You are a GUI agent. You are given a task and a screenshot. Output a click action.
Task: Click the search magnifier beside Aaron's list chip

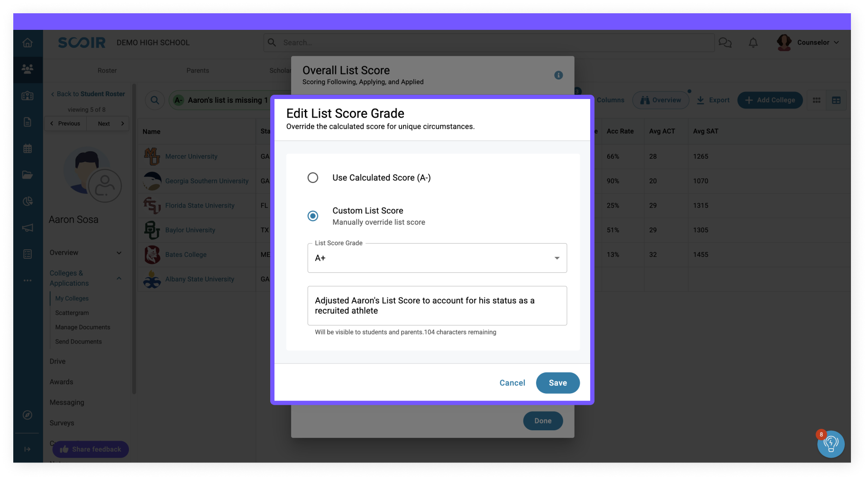(155, 100)
